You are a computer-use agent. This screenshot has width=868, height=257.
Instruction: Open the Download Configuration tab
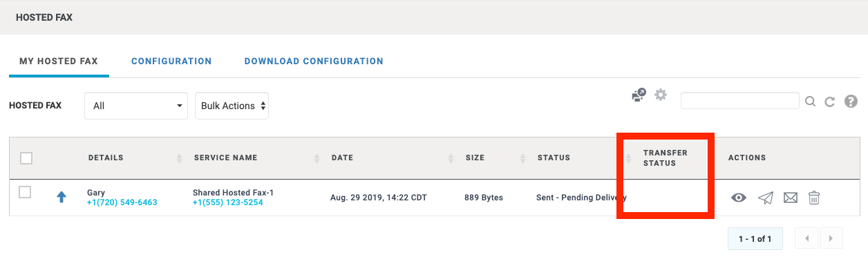pyautogui.click(x=314, y=61)
